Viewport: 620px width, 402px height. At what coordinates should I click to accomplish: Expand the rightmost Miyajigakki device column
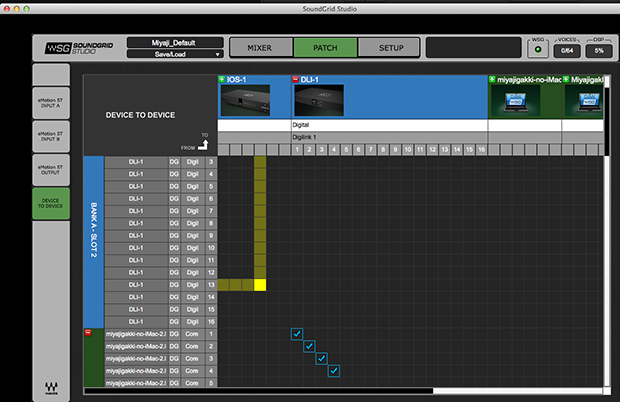click(x=566, y=79)
